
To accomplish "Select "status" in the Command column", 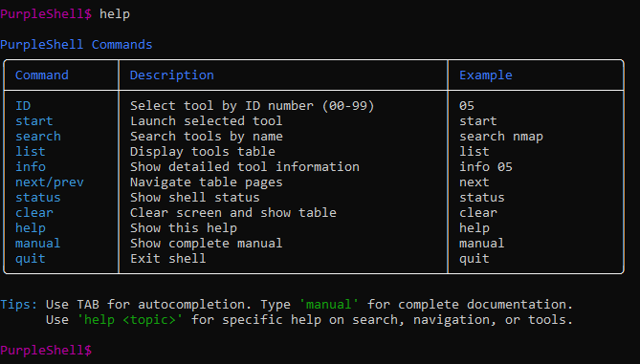I will [38, 197].
